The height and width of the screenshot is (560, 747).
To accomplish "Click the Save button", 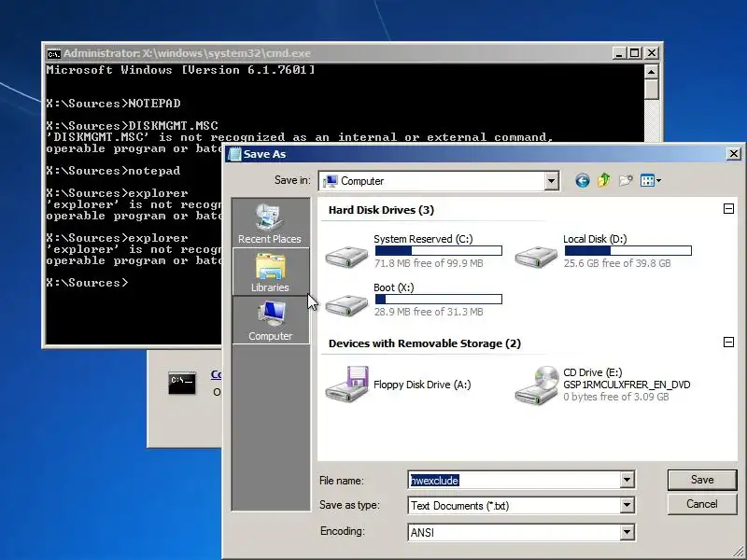I will click(702, 480).
